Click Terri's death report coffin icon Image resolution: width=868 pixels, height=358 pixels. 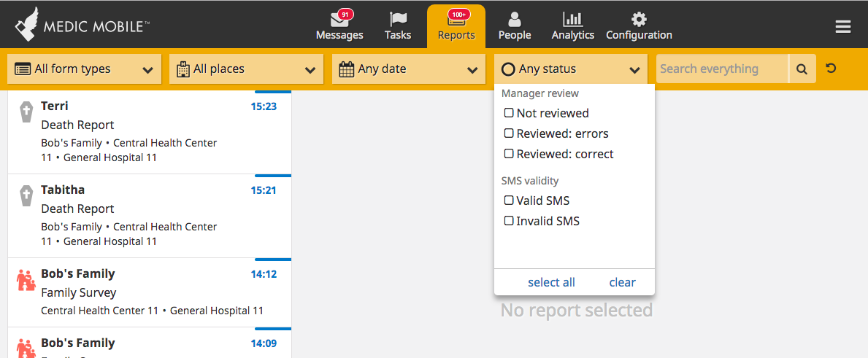(26, 112)
